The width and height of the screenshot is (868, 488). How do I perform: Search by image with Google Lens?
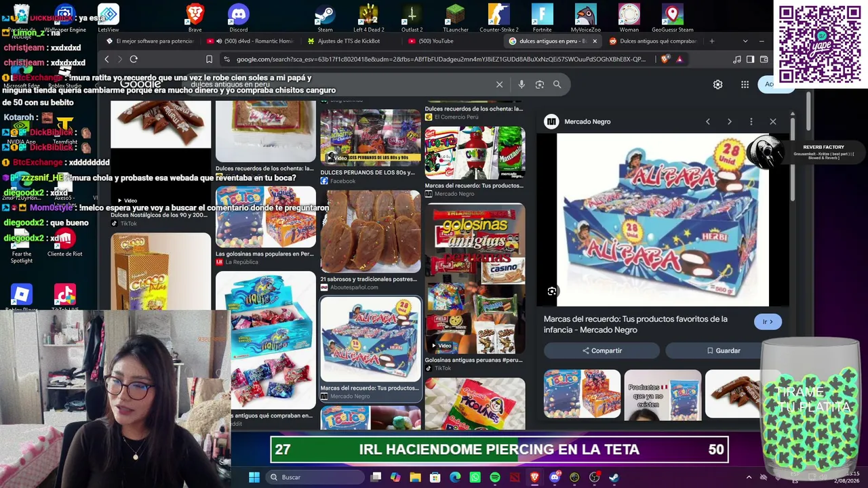(x=540, y=85)
